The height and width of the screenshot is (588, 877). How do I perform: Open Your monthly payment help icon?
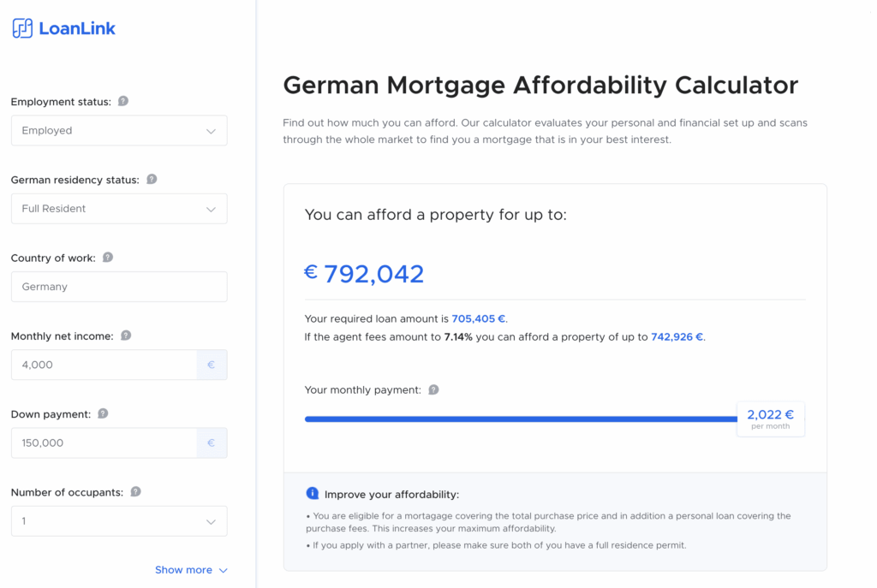pos(433,389)
